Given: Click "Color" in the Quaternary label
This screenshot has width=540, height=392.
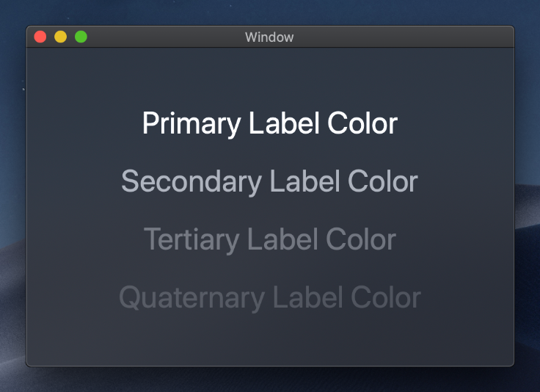Looking at the screenshot, I should pyautogui.click(x=386, y=297).
